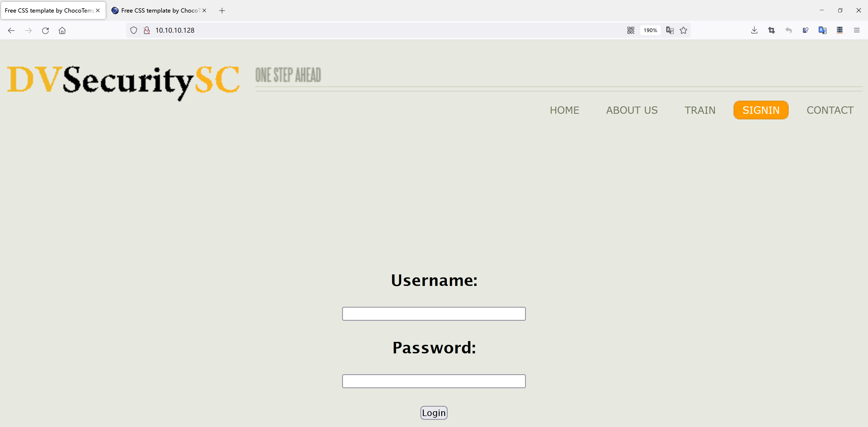Click the browser favorites star icon
Image resolution: width=868 pixels, height=427 pixels.
(683, 31)
